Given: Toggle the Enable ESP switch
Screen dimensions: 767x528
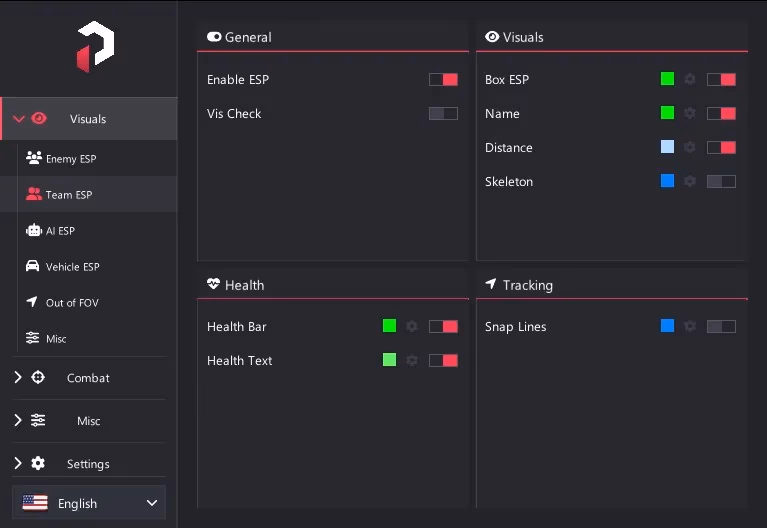Looking at the screenshot, I should [x=443, y=79].
